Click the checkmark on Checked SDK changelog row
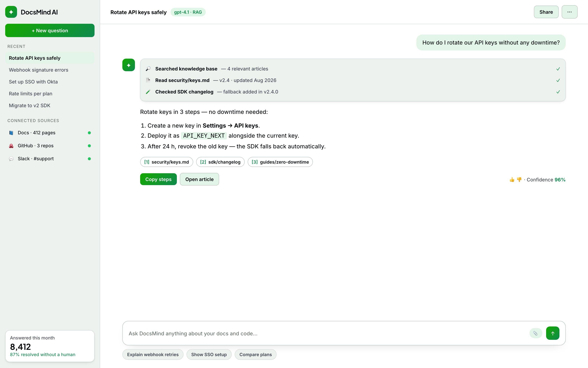 [558, 92]
